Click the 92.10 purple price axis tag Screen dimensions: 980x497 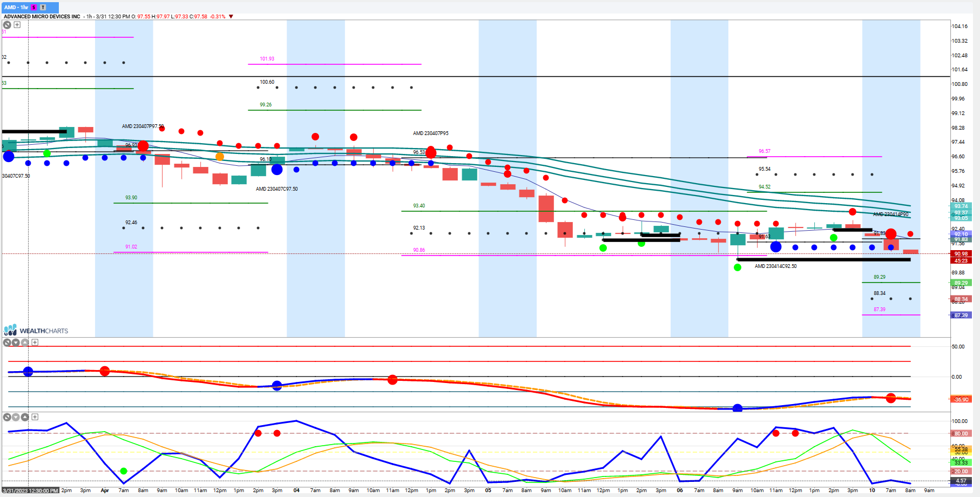click(961, 234)
